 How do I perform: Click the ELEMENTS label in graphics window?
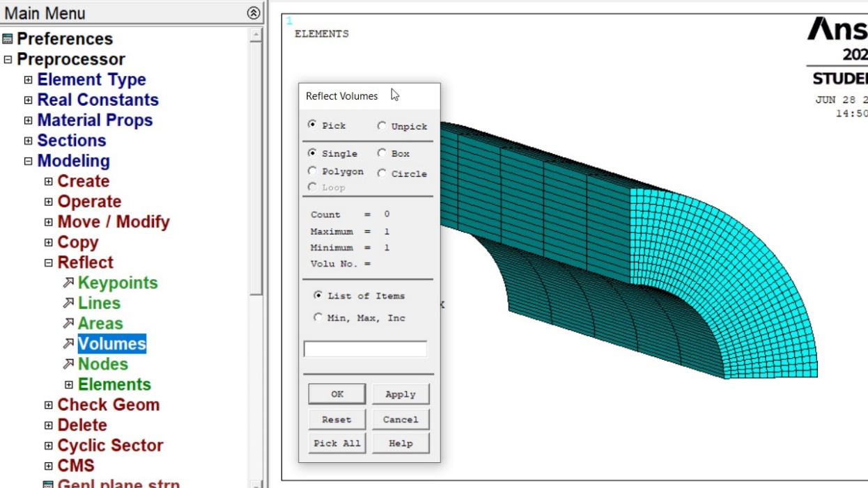(x=322, y=33)
